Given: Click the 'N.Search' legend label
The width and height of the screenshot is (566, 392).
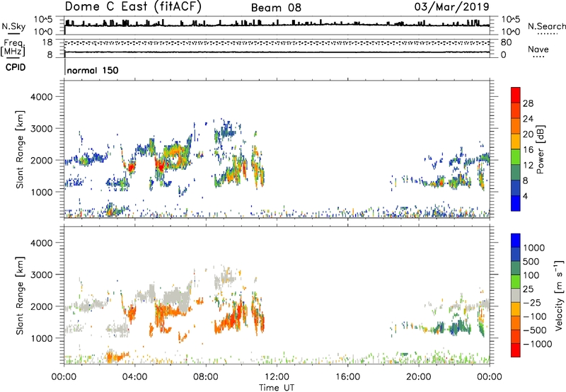Looking at the screenshot, I should pos(546,26).
